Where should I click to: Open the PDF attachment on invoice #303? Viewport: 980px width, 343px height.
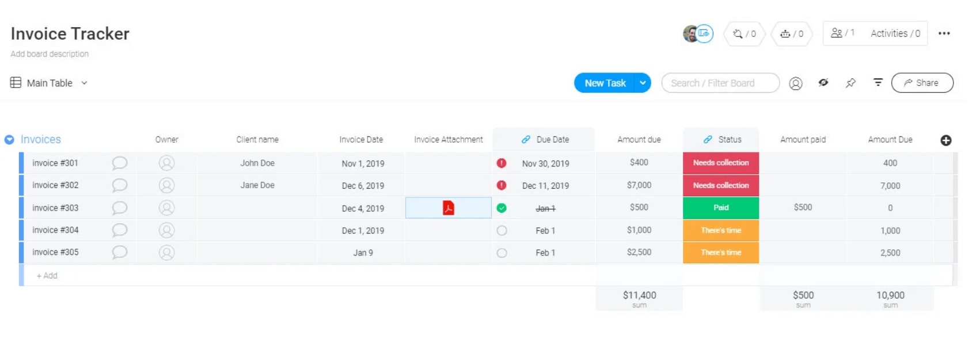pyautogui.click(x=448, y=208)
